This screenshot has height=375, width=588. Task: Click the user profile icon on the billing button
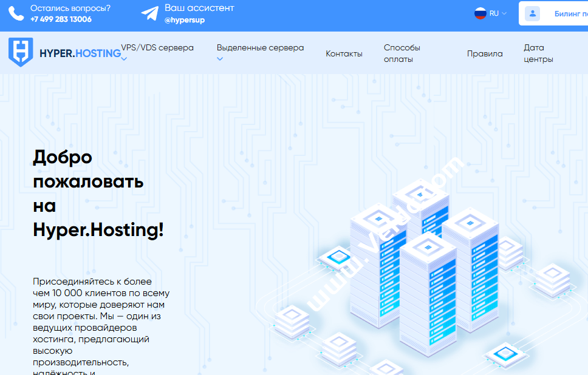pos(533,13)
